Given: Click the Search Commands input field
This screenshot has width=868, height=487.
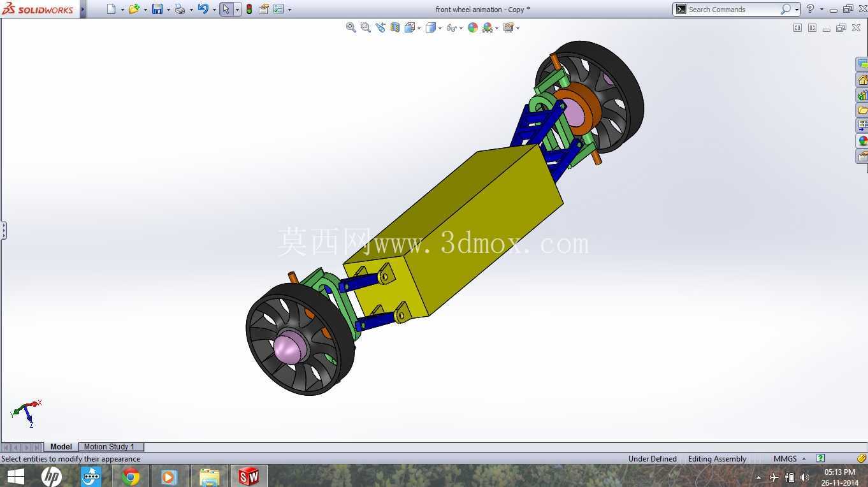Looking at the screenshot, I should click(733, 10).
